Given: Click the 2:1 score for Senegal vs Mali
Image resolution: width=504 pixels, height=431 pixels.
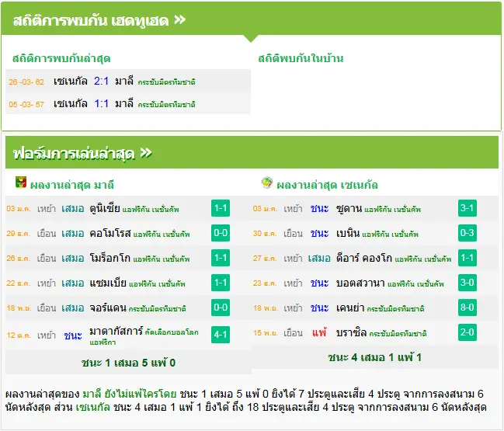Looking at the screenshot, I should pos(101,81).
